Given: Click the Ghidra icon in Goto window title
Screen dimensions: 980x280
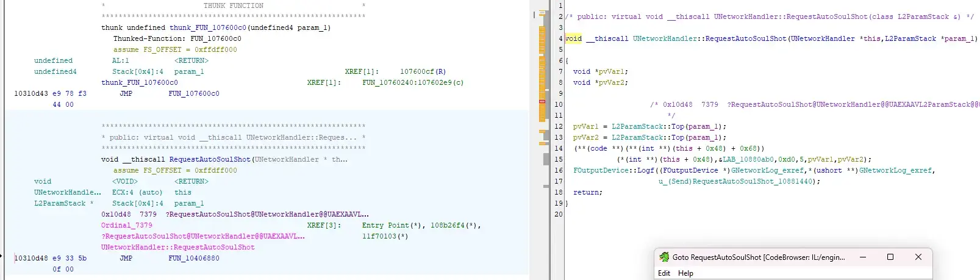Looking at the screenshot, I should click(x=663, y=257).
